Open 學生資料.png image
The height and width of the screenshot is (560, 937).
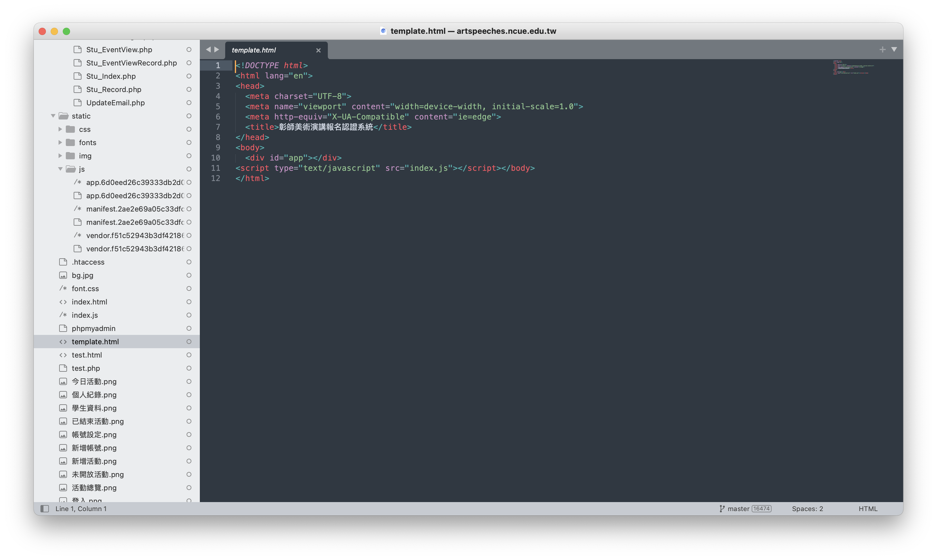[x=94, y=408]
